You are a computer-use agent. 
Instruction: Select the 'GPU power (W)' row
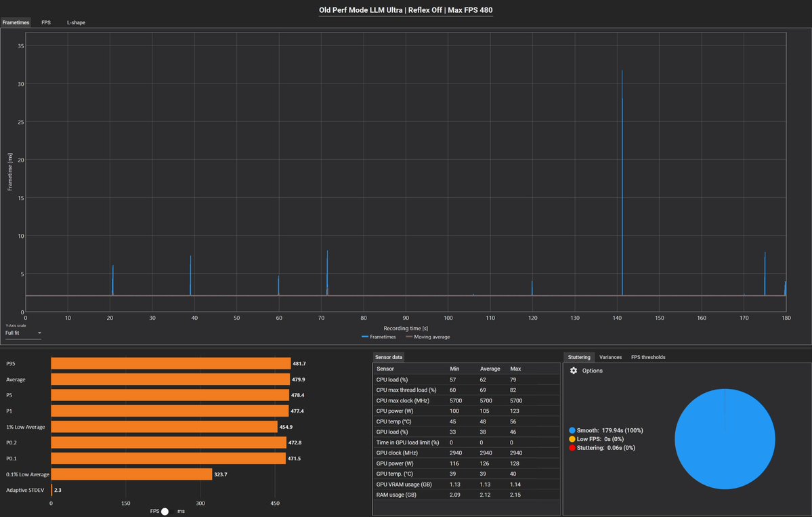point(466,463)
